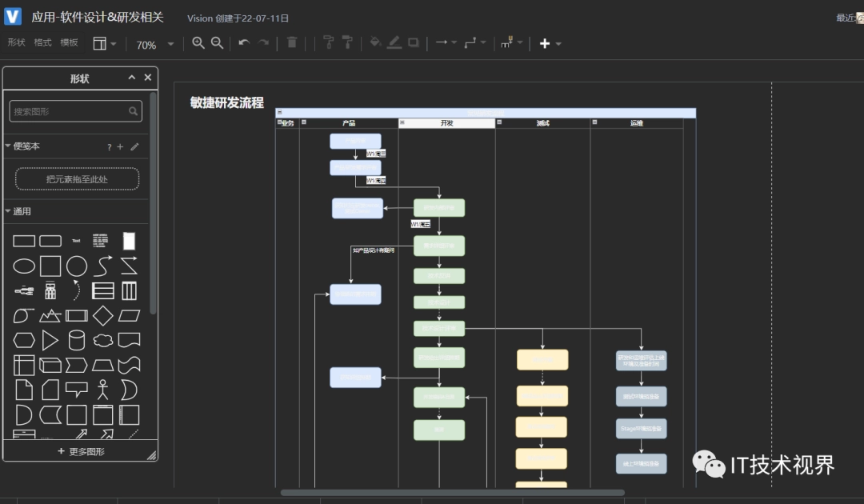Click the 更多图形 button
864x504 pixels.
pos(81,451)
